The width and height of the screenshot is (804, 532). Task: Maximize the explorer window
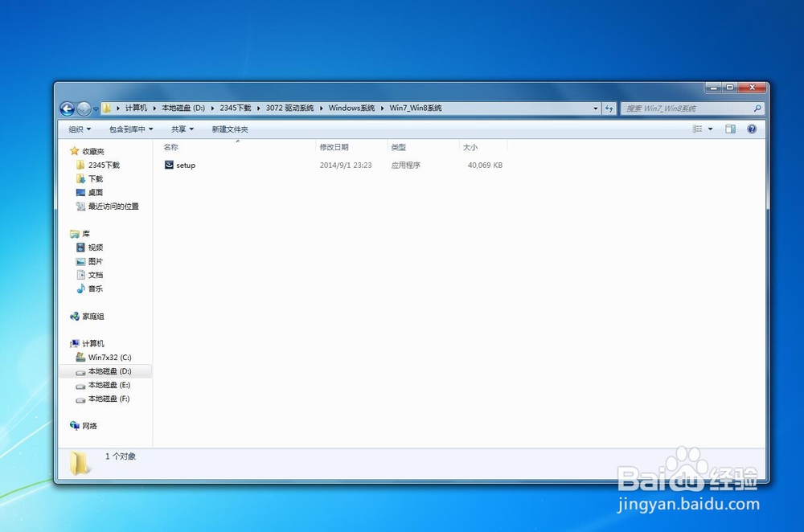[730, 87]
